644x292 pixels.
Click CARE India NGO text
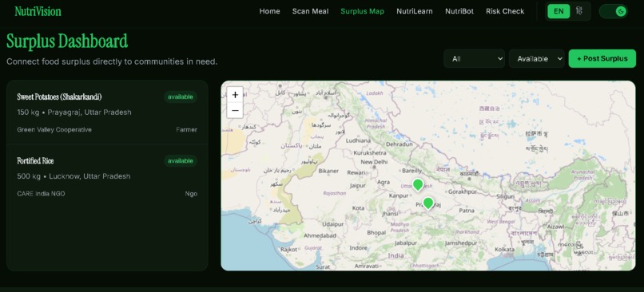pyautogui.click(x=41, y=194)
